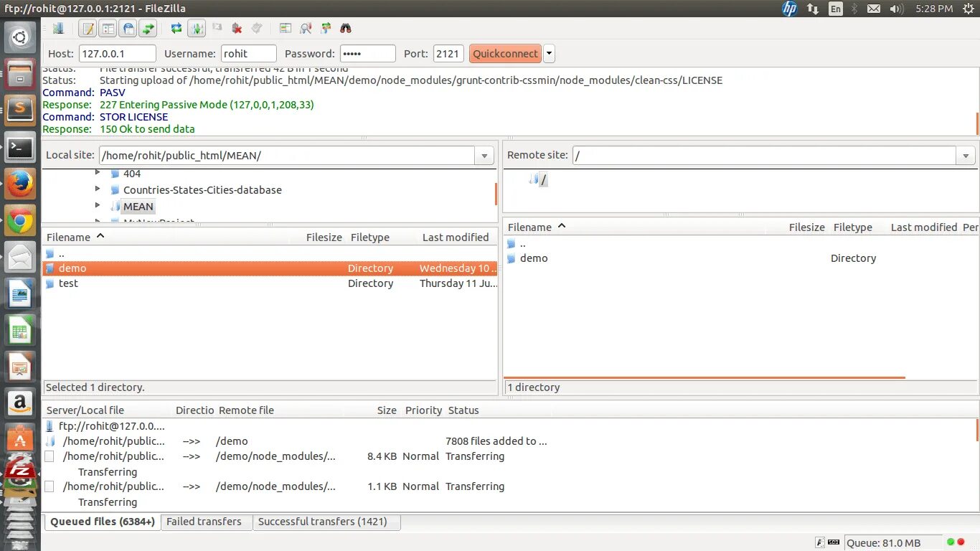
Task: Reconnect to the last server
Action: (x=257, y=29)
